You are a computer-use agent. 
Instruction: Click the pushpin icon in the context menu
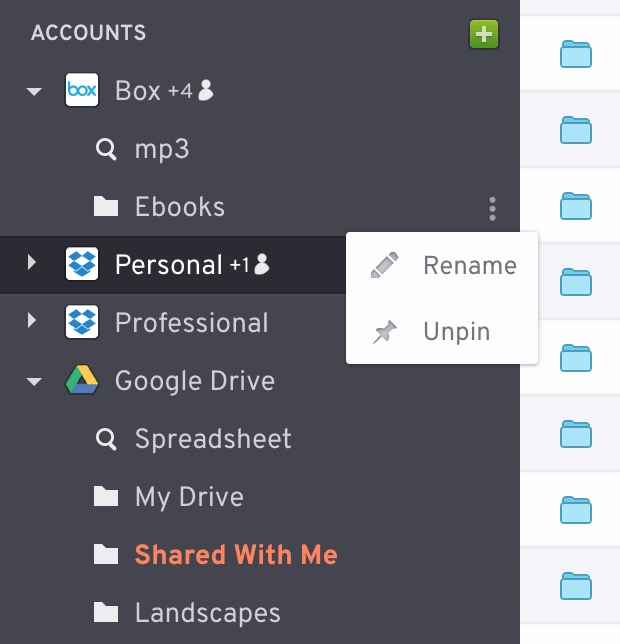(384, 331)
